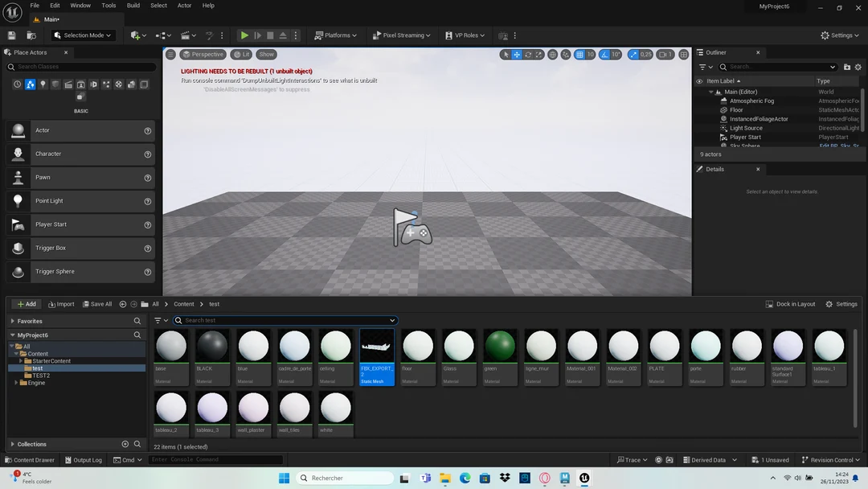Toggle grid snapping in the viewport

580,54
